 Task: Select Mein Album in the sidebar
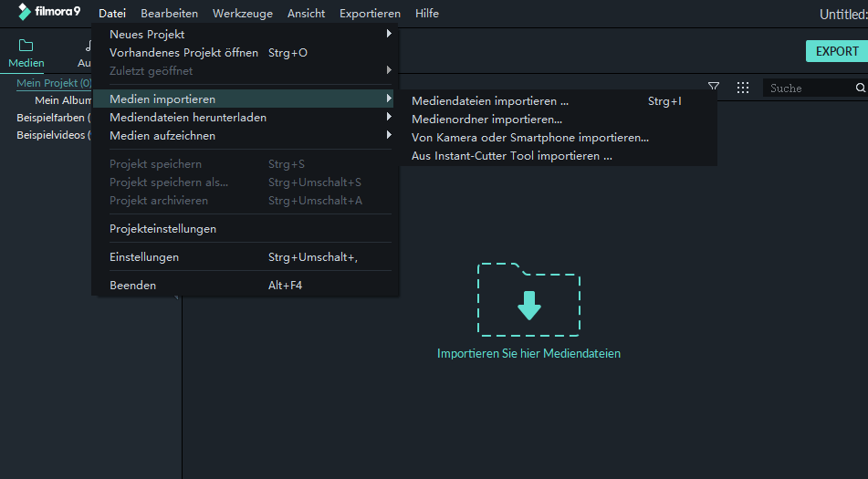click(x=63, y=100)
